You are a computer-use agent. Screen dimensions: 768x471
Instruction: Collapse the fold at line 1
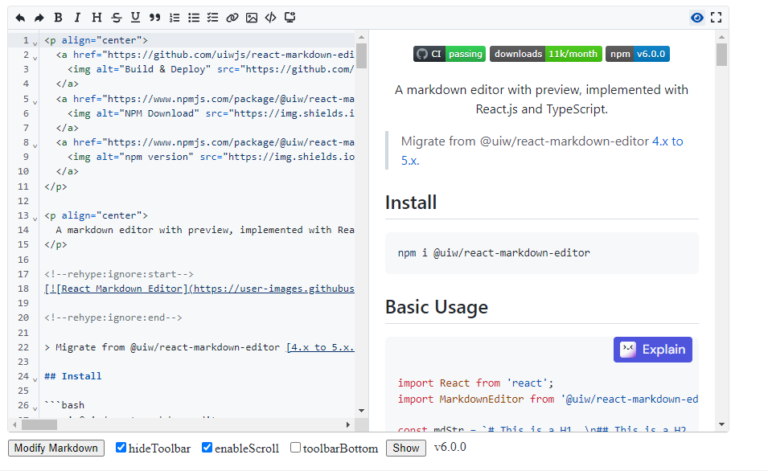pyautogui.click(x=35, y=43)
